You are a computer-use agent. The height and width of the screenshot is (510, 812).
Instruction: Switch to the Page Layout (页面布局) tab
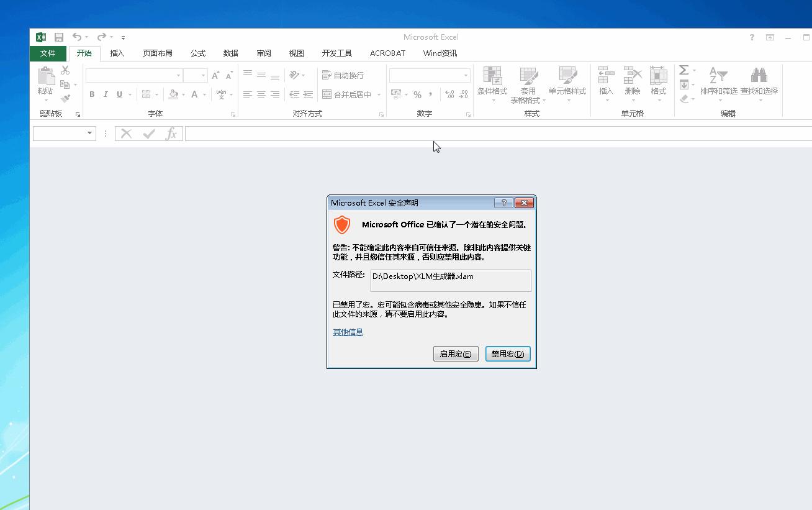158,53
